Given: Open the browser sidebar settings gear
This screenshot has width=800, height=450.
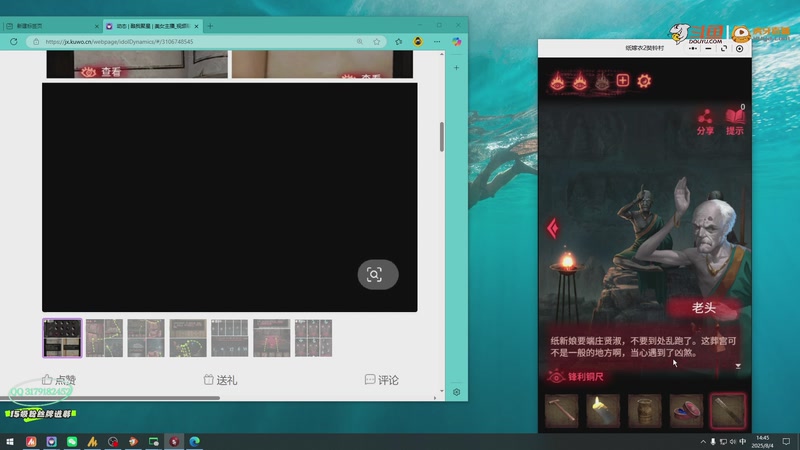Looking at the screenshot, I should 457,392.
